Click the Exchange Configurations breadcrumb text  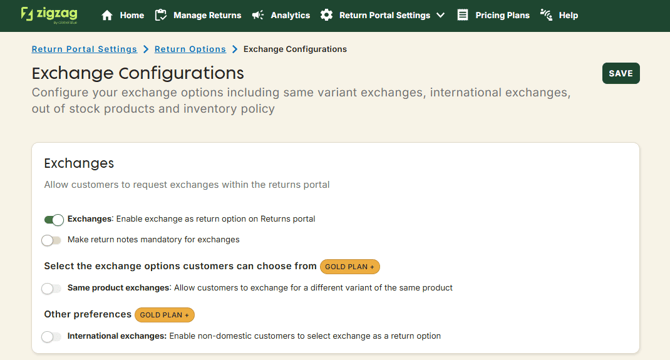pos(295,49)
